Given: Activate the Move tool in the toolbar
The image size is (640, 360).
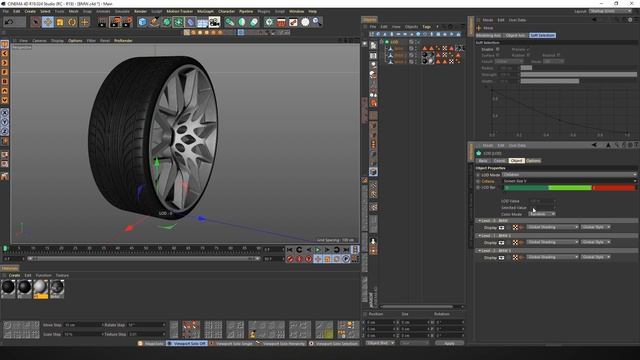Looking at the screenshot, I should pos(48,22).
